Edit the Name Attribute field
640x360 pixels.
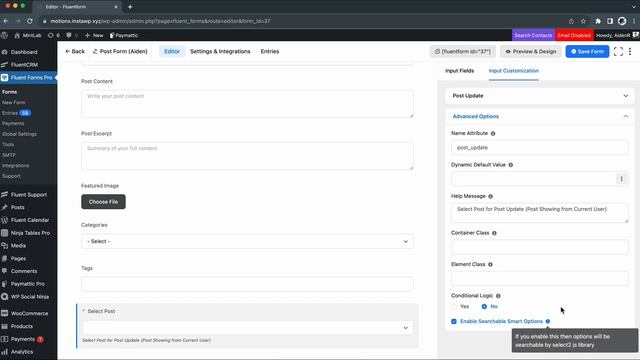pyautogui.click(x=540, y=148)
